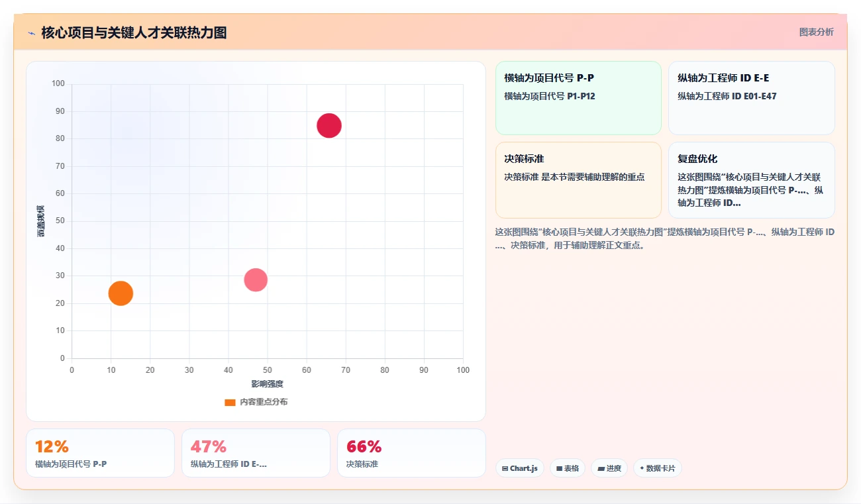The width and height of the screenshot is (861, 504).
Task: Click the x-axis tick label 100
Action: (463, 370)
